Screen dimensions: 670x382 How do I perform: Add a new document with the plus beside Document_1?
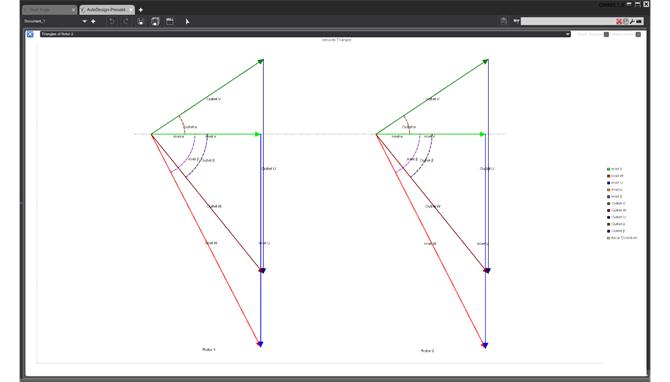click(93, 21)
